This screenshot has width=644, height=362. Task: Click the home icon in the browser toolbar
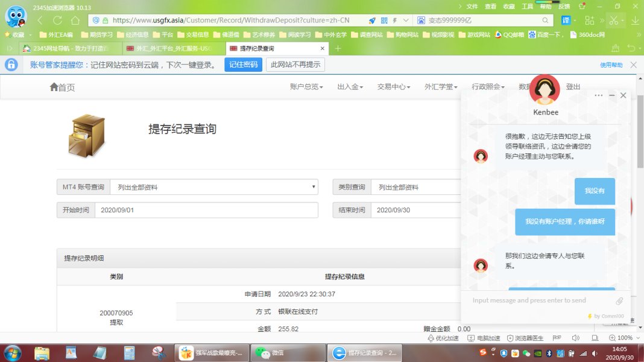(75, 20)
